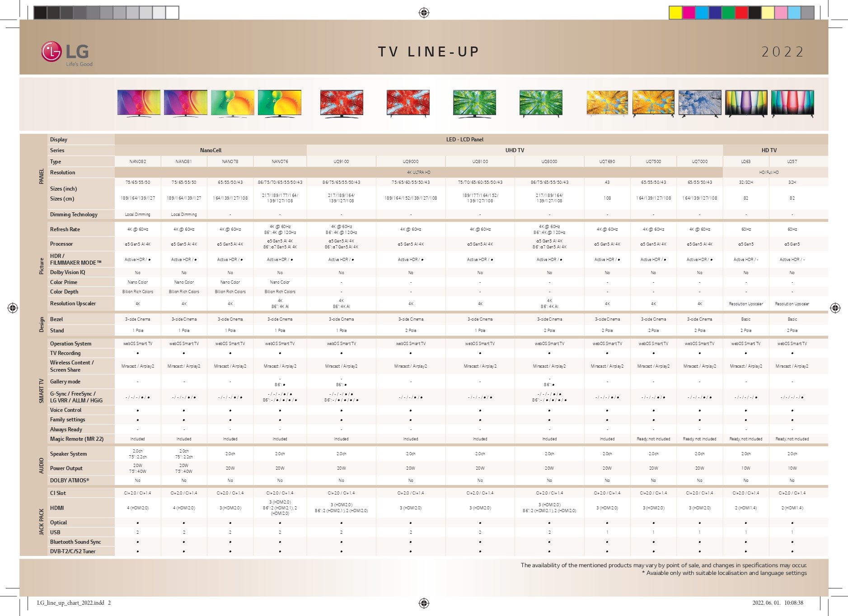Click the "NanoCell" series header
Screen dimensions: 848x616
[x=211, y=150]
